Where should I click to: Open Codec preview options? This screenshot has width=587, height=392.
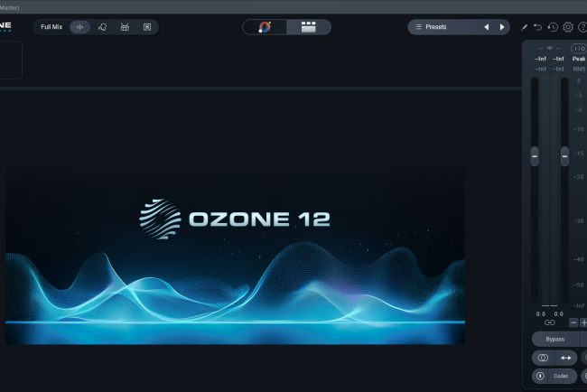pos(561,376)
